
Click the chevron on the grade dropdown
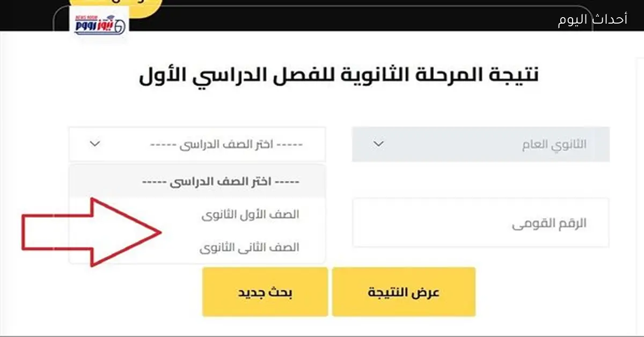click(94, 144)
